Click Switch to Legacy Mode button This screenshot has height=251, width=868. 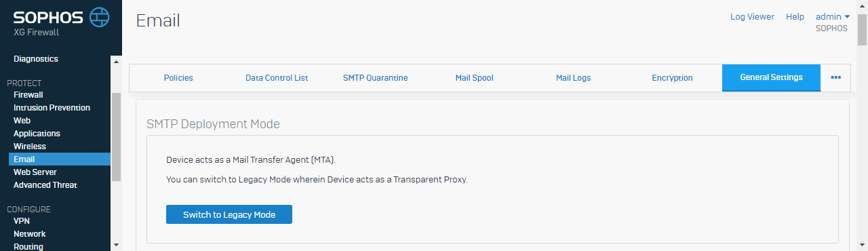click(x=229, y=214)
